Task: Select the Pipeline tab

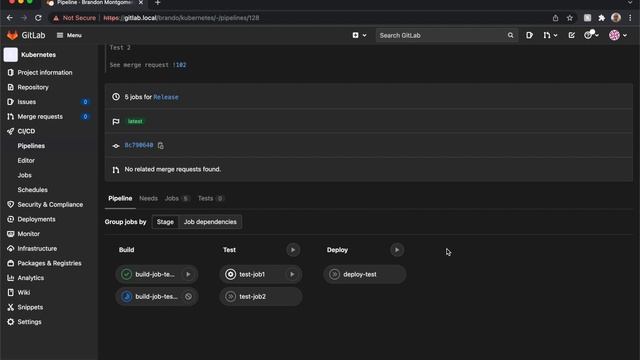Action: click(120, 199)
